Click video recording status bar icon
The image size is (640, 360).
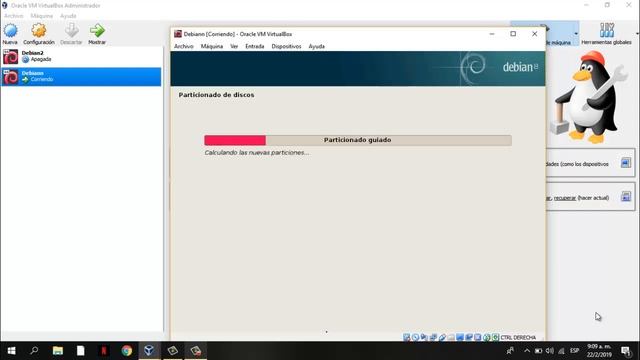(469, 338)
